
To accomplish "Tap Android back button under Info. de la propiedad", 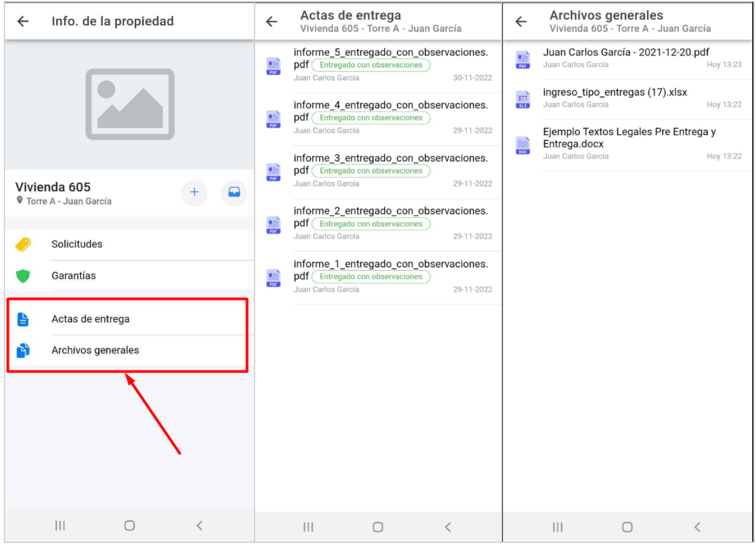I will pyautogui.click(x=200, y=526).
